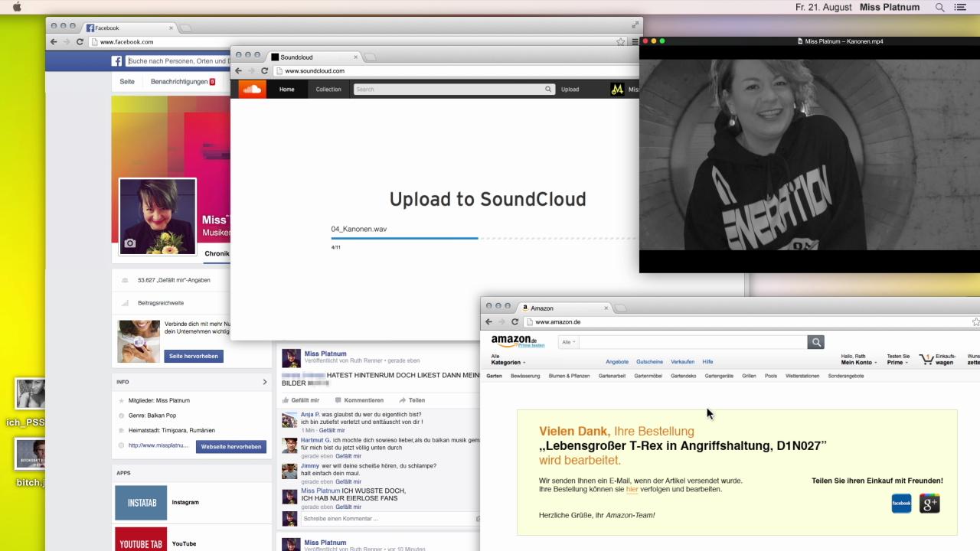Image resolution: width=980 pixels, height=551 pixels.
Task: Click the orange SoundCloud logo
Action: (x=252, y=89)
